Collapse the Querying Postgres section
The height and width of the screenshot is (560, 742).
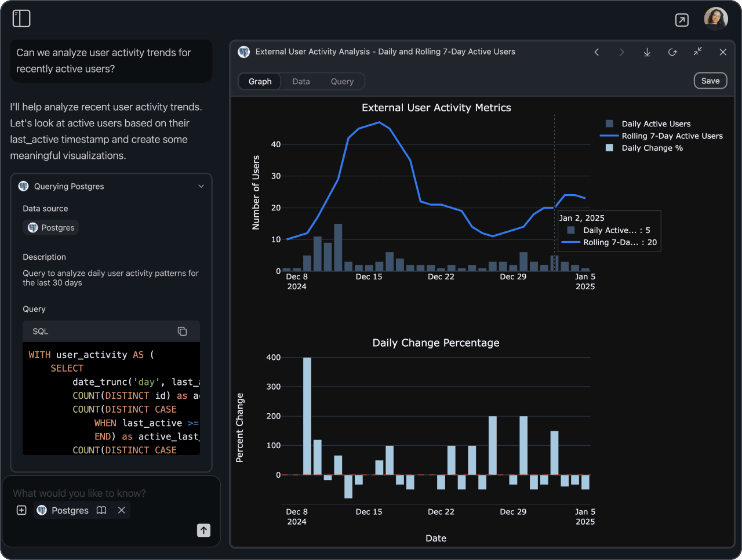click(x=201, y=186)
